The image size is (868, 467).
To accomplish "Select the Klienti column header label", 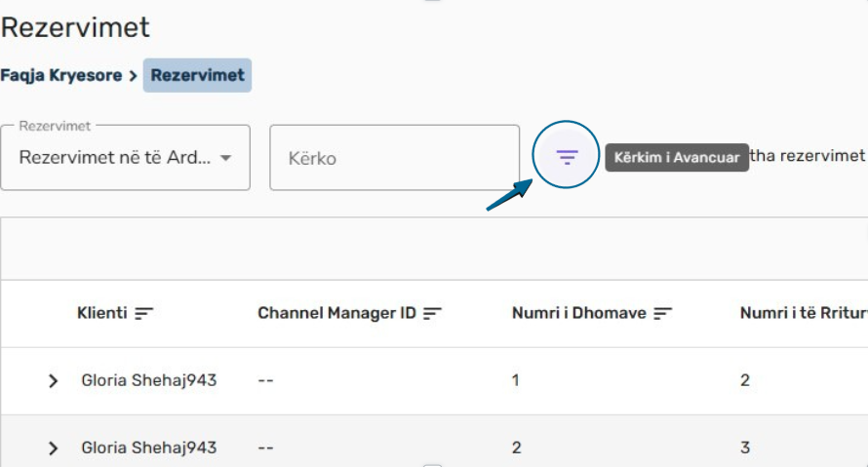I will [x=101, y=313].
